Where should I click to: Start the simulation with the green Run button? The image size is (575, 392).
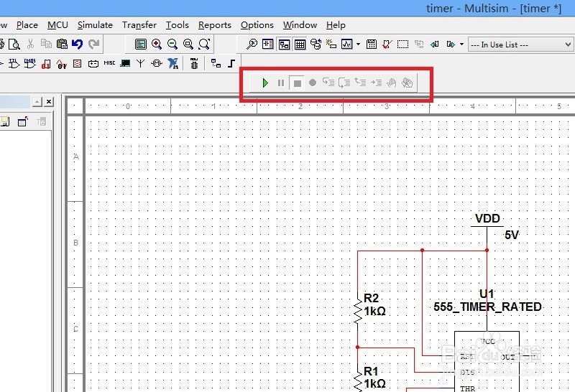(x=265, y=83)
